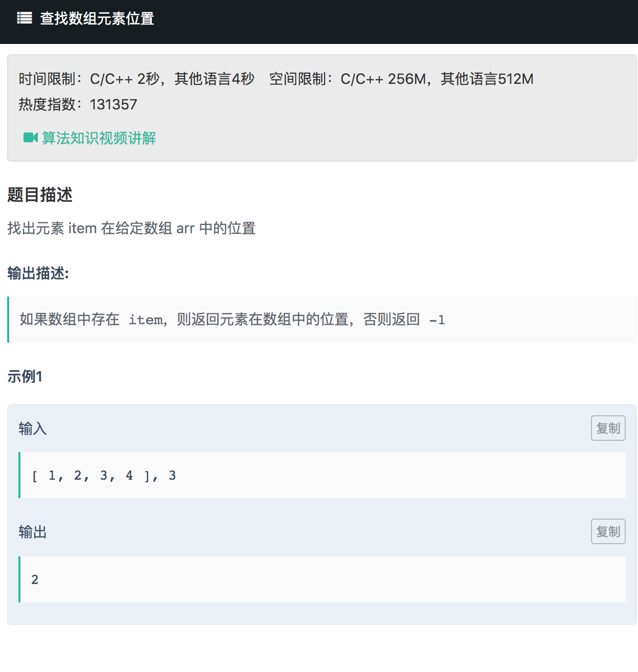Click the sentence 找出元素 item 在给定数组 arr 中的位置
The height and width of the screenshot is (672, 638).
(x=131, y=228)
